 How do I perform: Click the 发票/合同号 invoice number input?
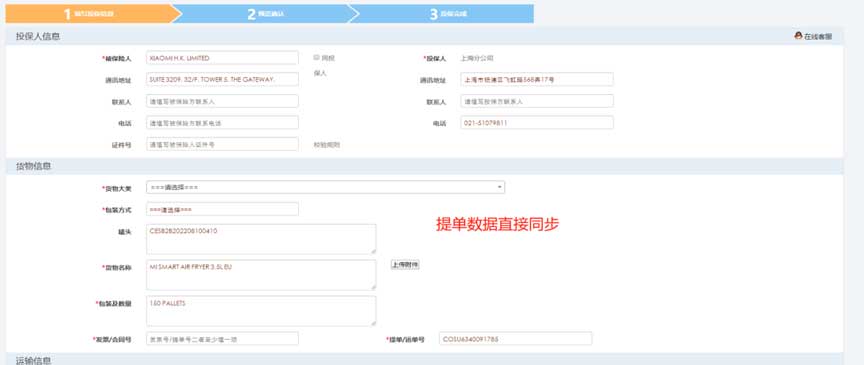(222, 339)
